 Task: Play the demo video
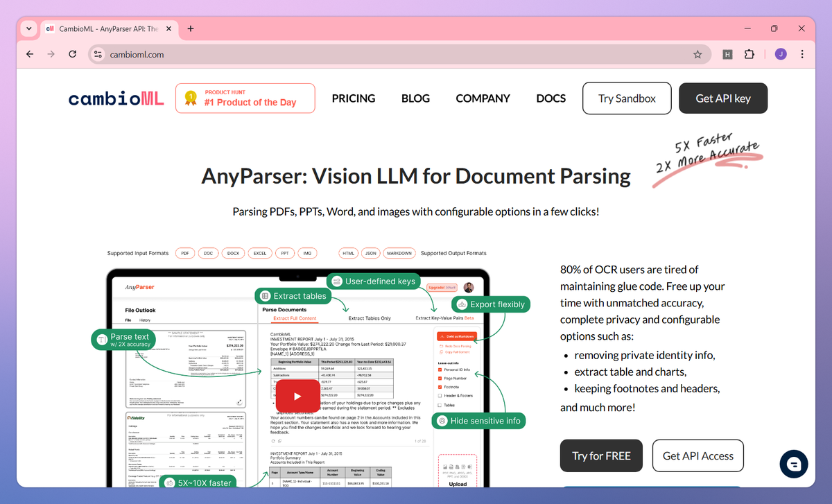coord(297,396)
